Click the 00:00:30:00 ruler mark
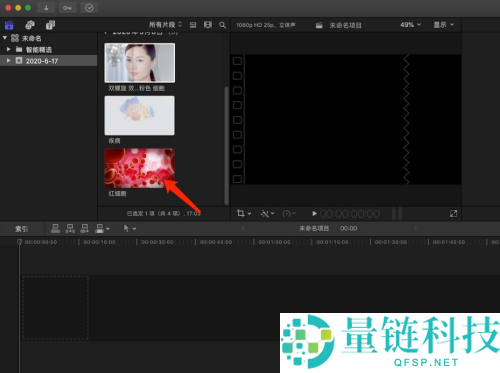The width and height of the screenshot is (500, 373). (x=157, y=242)
